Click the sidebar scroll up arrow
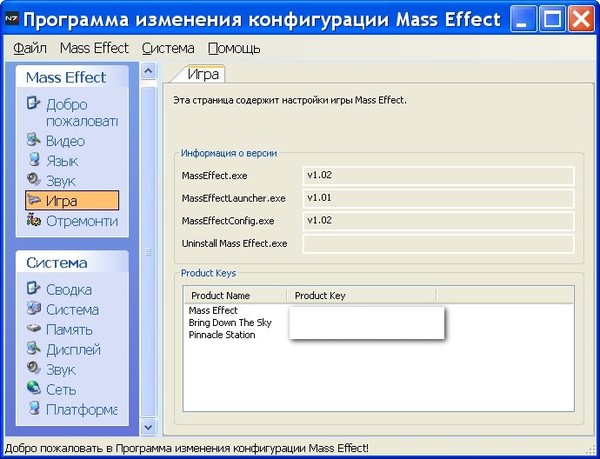The height and width of the screenshot is (459, 600). pos(148,71)
